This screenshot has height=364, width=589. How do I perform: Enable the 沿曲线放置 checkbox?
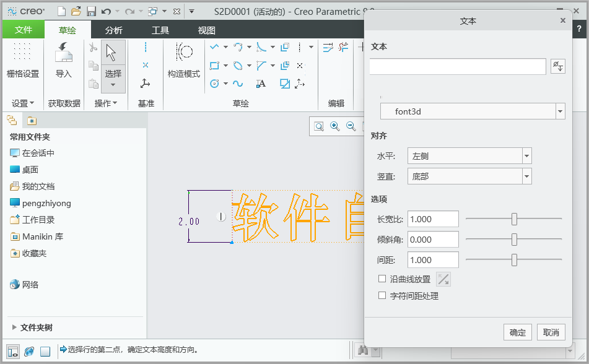click(x=382, y=279)
